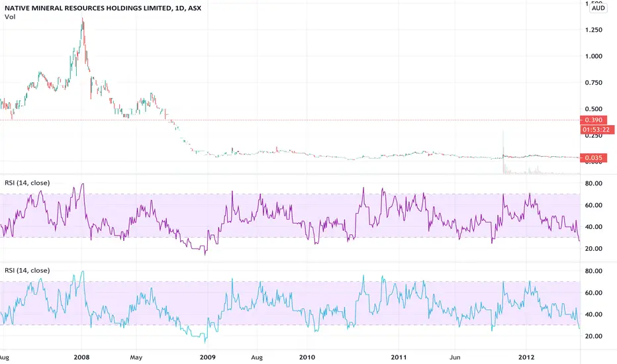
Task: Click the 2010 time axis label
Action: pyautogui.click(x=307, y=357)
